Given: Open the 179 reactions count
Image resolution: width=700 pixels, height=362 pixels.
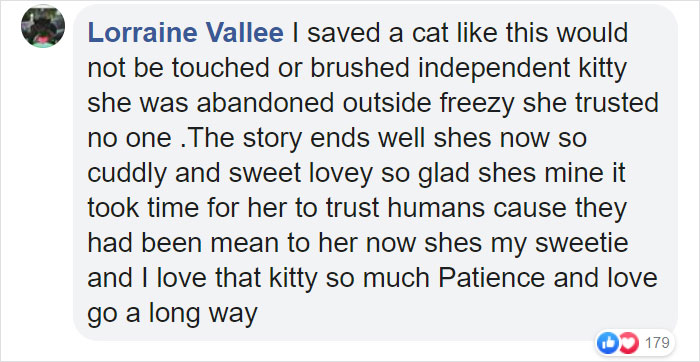Looking at the screenshot, I should pyautogui.click(x=657, y=343).
